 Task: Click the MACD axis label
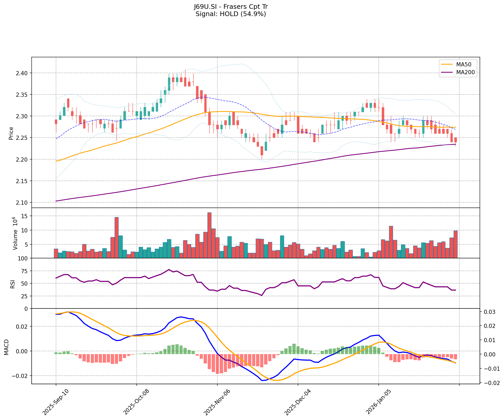pos(6,347)
